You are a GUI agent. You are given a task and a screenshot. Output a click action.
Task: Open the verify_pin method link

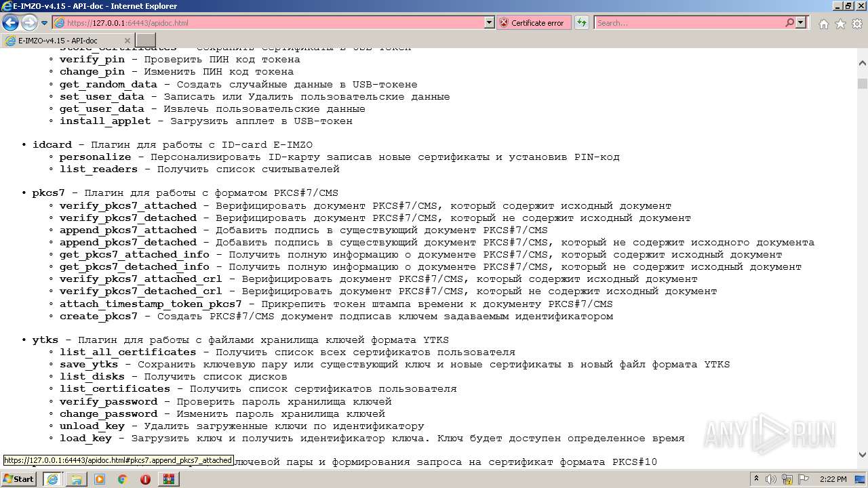(93, 60)
